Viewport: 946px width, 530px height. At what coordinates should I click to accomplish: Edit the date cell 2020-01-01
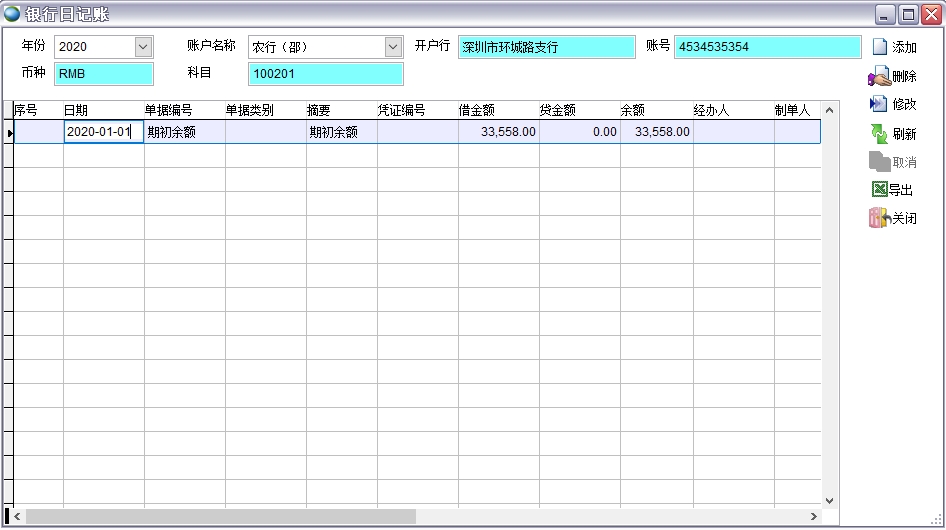pyautogui.click(x=103, y=132)
